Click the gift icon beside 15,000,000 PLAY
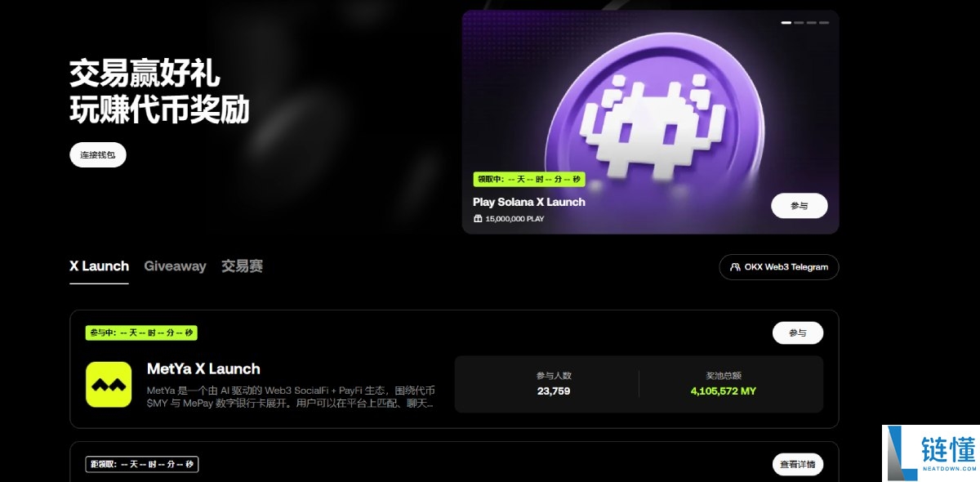This screenshot has height=482, width=980. 478,219
